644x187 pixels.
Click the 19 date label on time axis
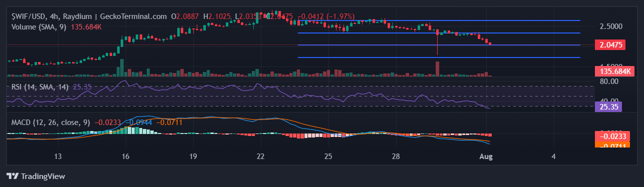click(x=193, y=156)
